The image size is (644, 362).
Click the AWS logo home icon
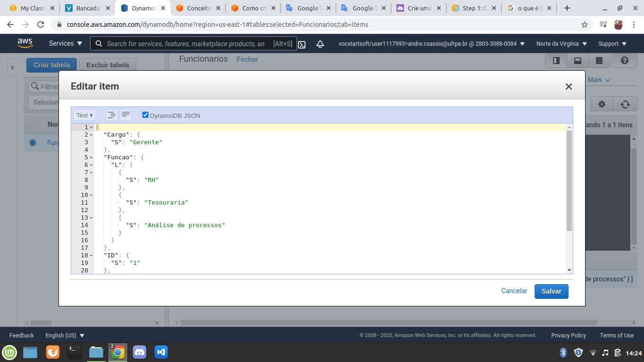coord(25,43)
